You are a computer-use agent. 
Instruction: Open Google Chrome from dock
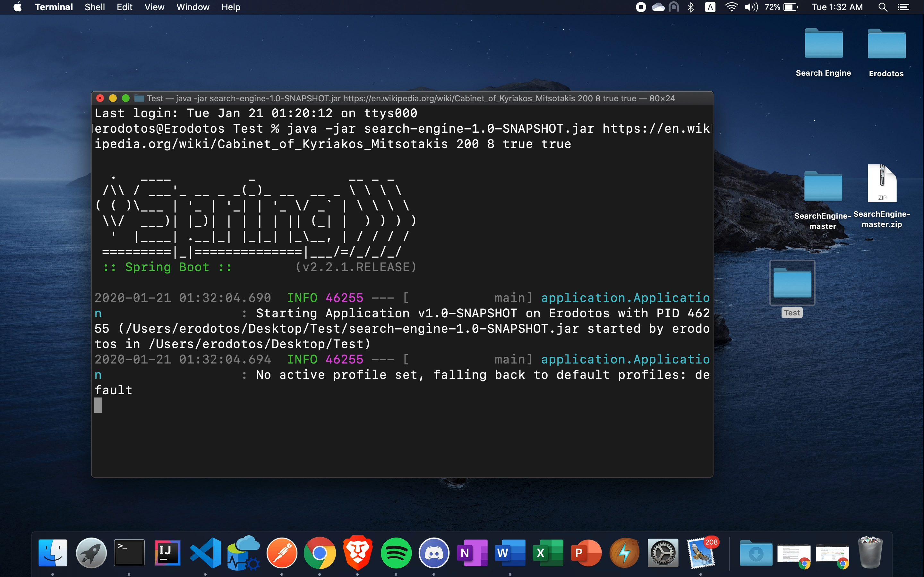pos(319,553)
